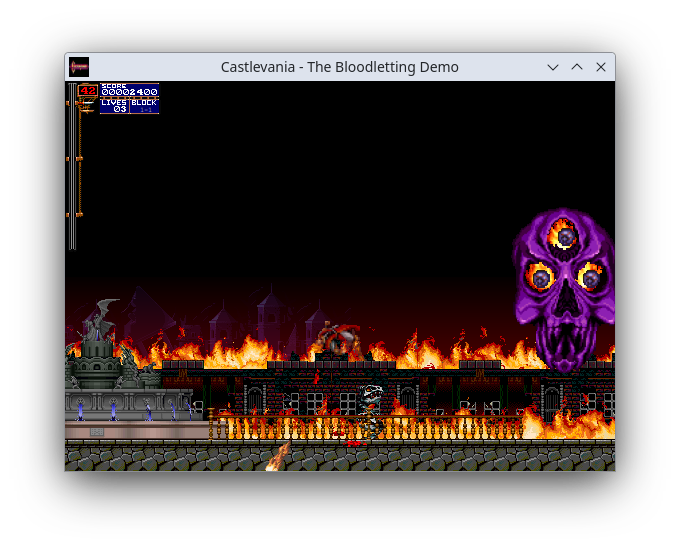The width and height of the screenshot is (680, 548).
Task: Click the giant purple three-eyed skull
Action: pos(564,290)
